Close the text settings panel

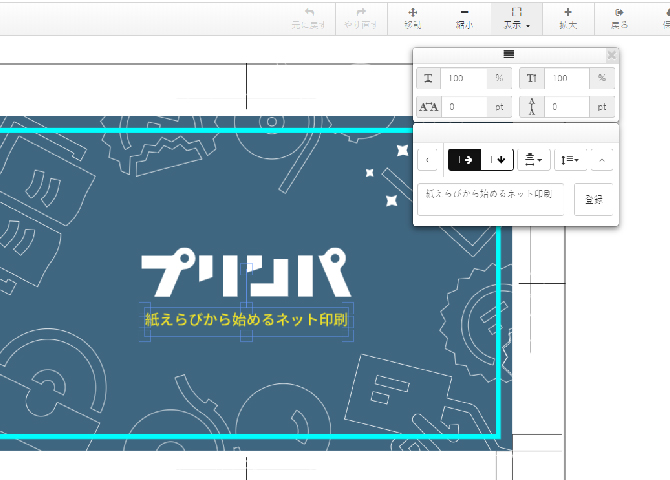[611, 55]
